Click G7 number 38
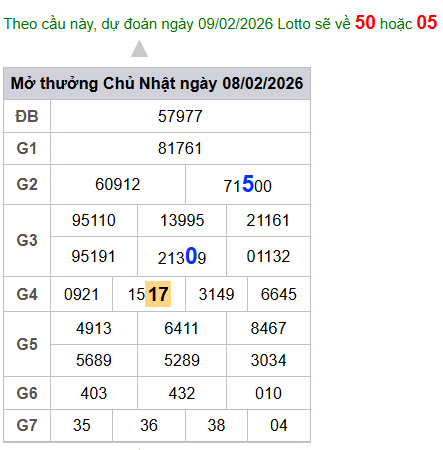443x450 pixels. click(216, 425)
